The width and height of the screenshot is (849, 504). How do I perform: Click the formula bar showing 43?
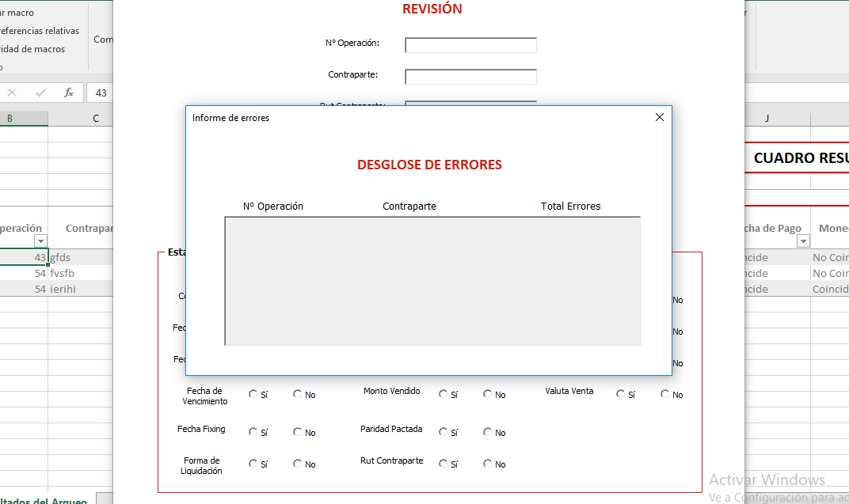(101, 93)
